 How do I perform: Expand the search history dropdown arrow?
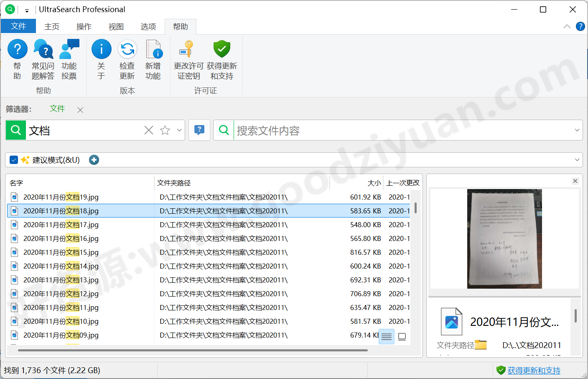pos(179,130)
